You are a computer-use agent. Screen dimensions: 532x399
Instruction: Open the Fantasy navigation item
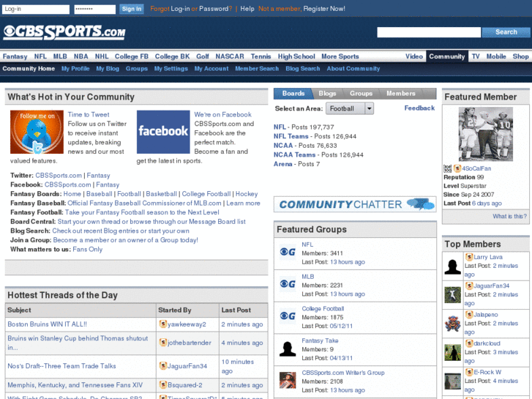(x=15, y=56)
